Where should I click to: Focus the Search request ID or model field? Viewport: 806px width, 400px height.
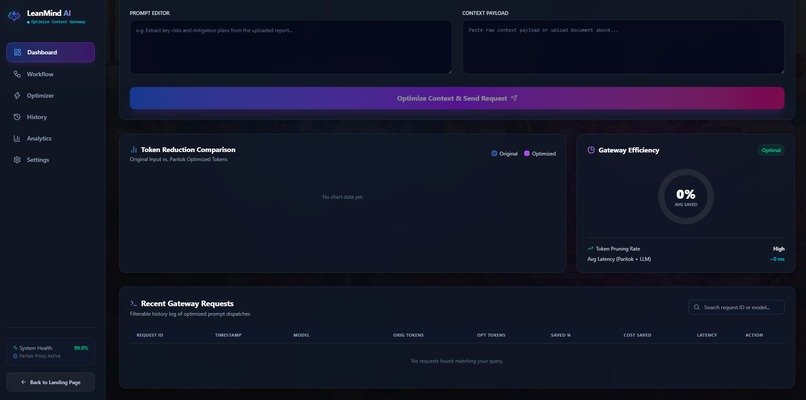(737, 307)
